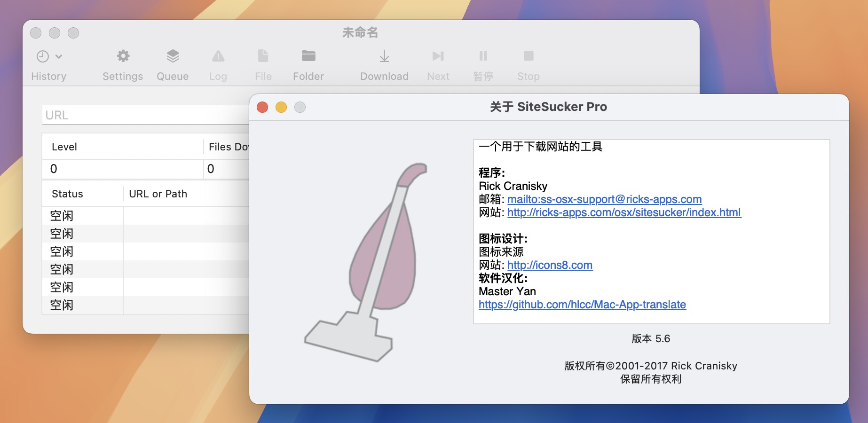This screenshot has height=423, width=868.
Task: Start Download with arrow icon
Action: (384, 56)
